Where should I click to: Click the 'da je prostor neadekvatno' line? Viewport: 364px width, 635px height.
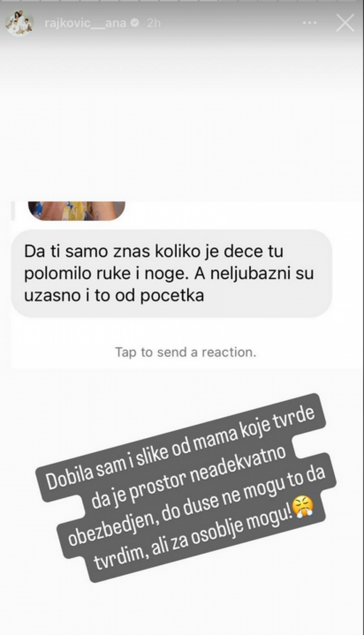[188, 477]
